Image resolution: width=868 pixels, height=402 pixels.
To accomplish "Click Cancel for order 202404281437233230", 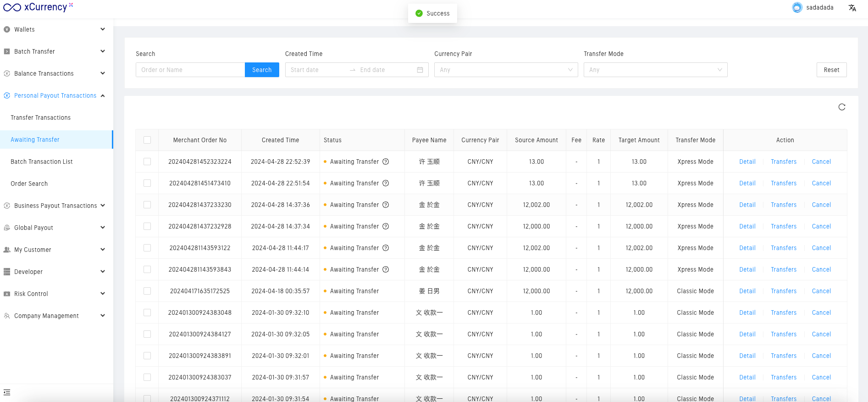I will point(821,205).
